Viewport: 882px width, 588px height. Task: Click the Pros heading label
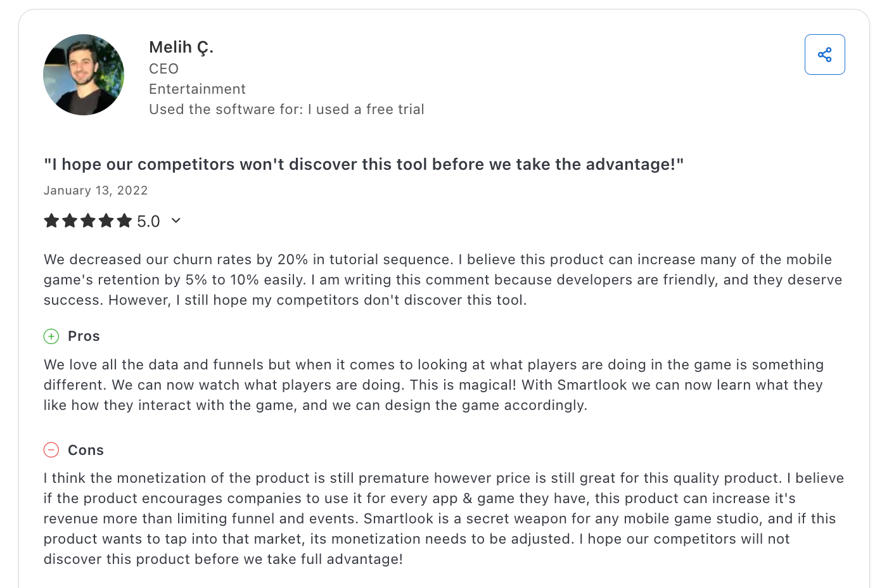(x=84, y=336)
